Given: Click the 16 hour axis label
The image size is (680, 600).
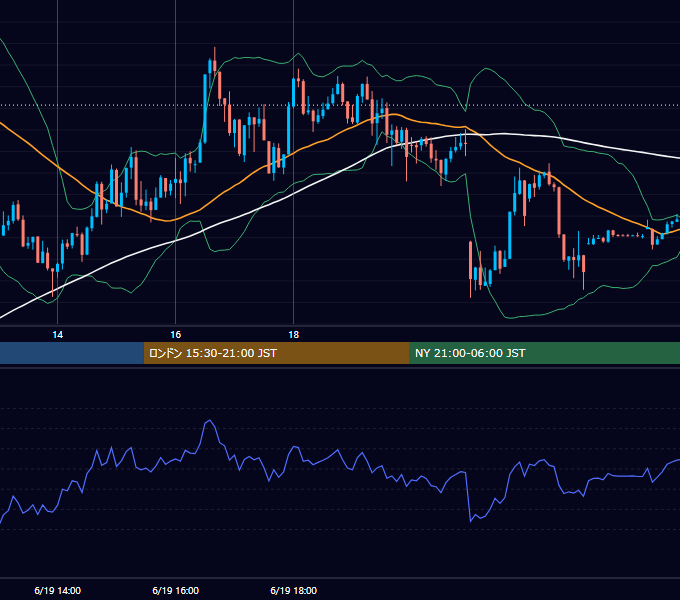Looking at the screenshot, I should tap(175, 335).
